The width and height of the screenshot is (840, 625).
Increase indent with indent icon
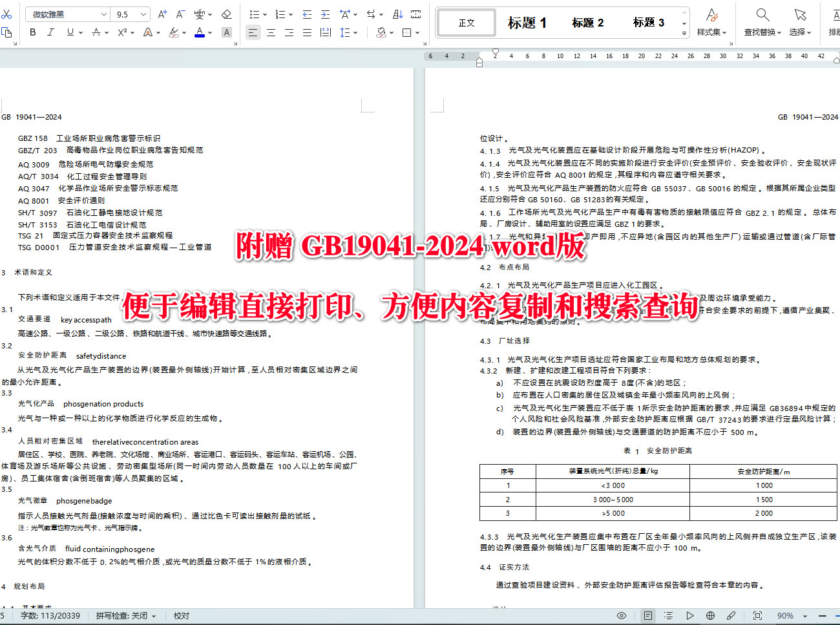tap(326, 14)
